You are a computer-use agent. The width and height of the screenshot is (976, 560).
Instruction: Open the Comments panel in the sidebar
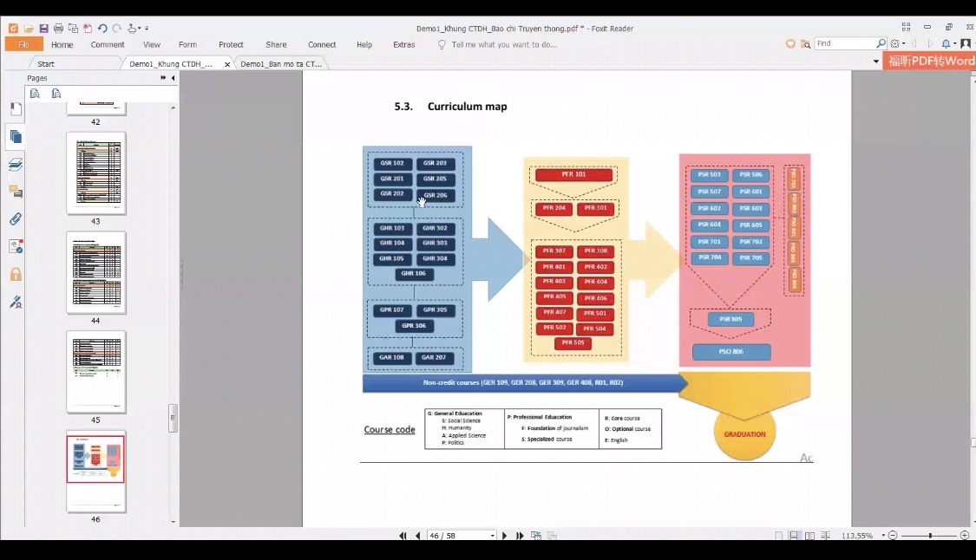tap(16, 192)
